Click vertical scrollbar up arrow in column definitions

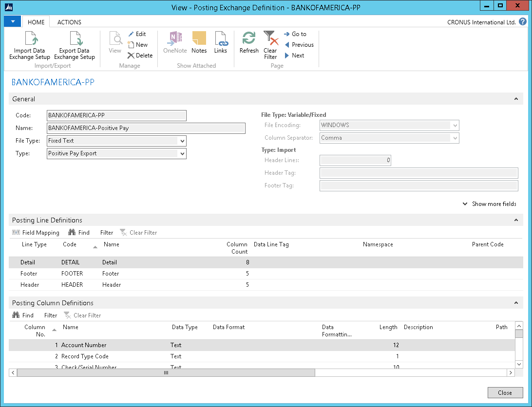[x=519, y=326]
